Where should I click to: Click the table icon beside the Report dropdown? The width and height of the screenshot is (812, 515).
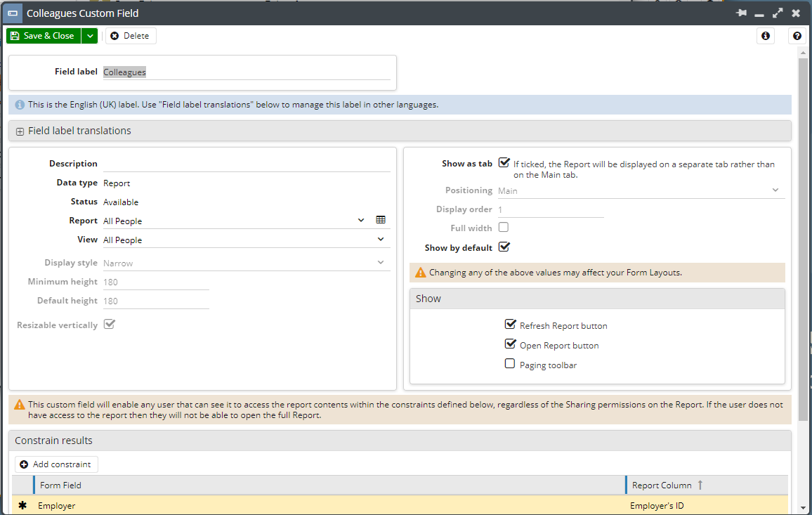(381, 219)
